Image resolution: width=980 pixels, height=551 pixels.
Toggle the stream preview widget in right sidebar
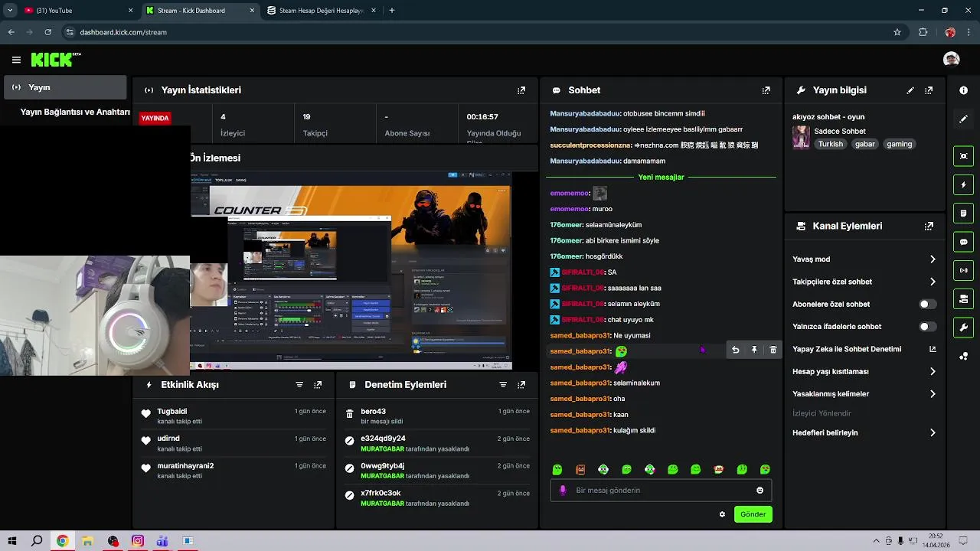[x=963, y=156]
